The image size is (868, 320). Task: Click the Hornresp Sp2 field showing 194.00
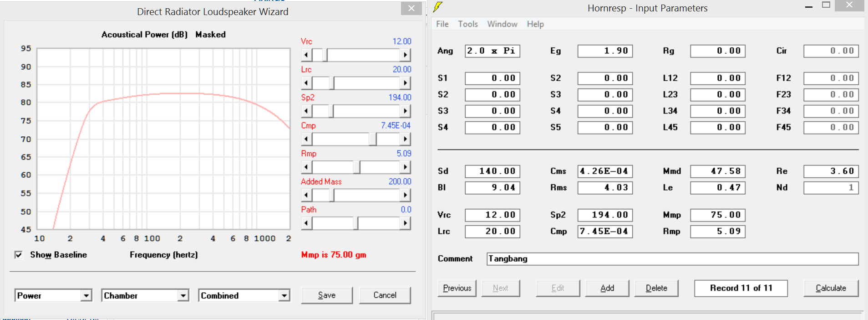(x=605, y=215)
